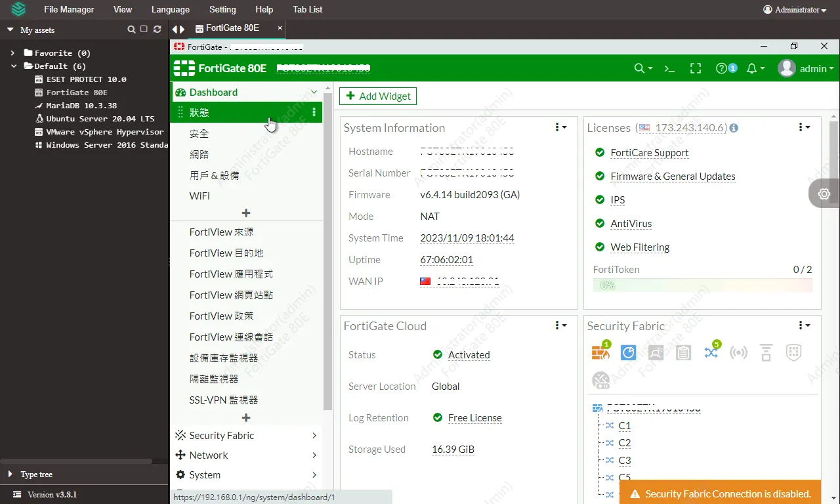Click the refresh icon in My assets
Viewport: 840px width, 504px height.
(157, 30)
